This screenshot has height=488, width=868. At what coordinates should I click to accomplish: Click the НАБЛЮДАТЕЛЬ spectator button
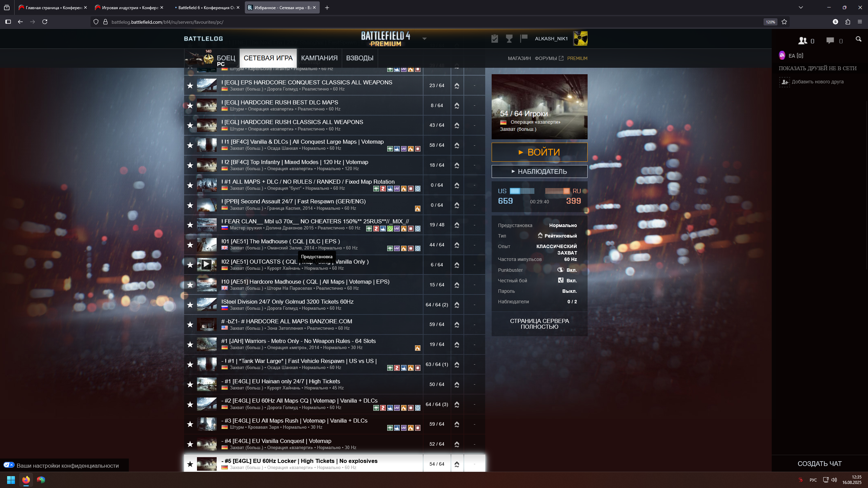[x=539, y=171]
